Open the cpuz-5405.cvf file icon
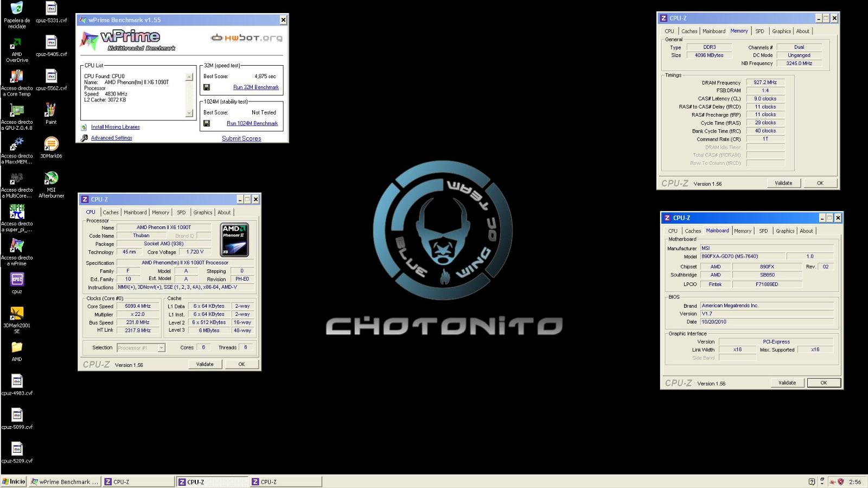Viewport: 868px width, 488px height. coord(51,42)
